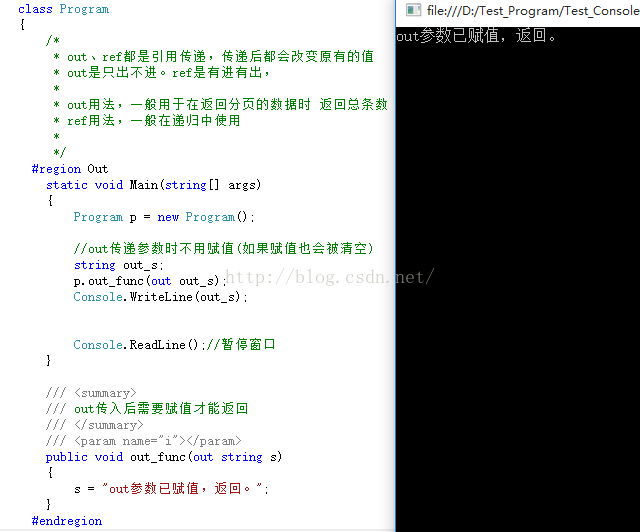Click the comment '//暂停窗口'
Image resolution: width=640 pixels, height=532 pixels.
(241, 345)
